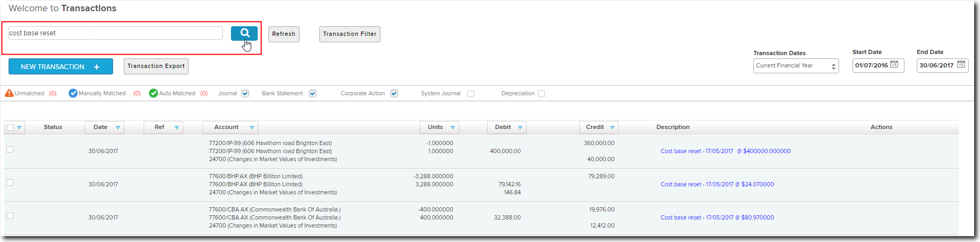Open the Account column filter dropdown

coord(251,127)
